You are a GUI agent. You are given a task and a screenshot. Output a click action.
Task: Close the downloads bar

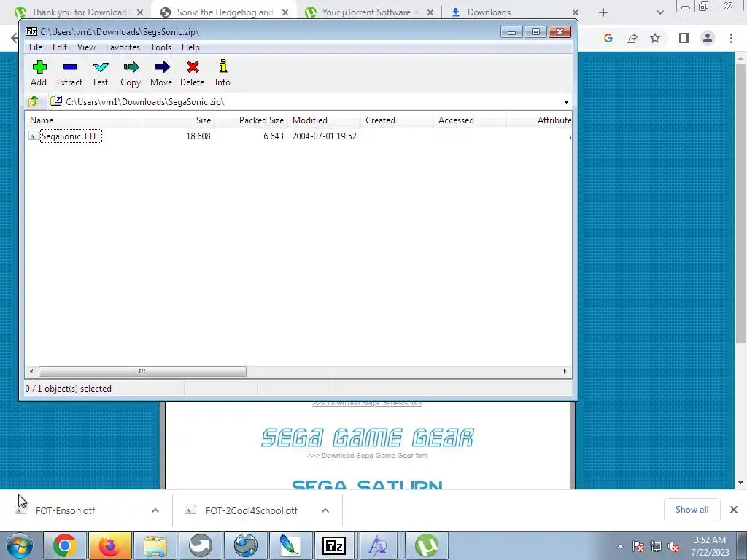(734, 510)
